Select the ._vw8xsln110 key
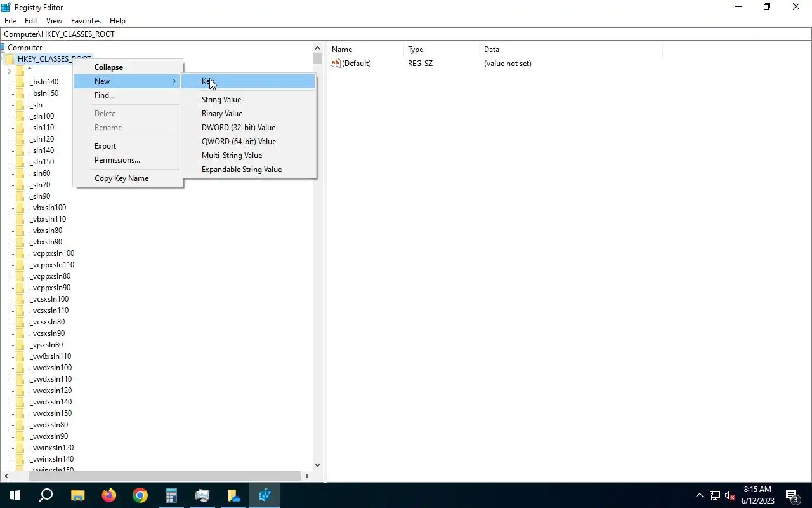Image resolution: width=812 pixels, height=508 pixels. [49, 356]
